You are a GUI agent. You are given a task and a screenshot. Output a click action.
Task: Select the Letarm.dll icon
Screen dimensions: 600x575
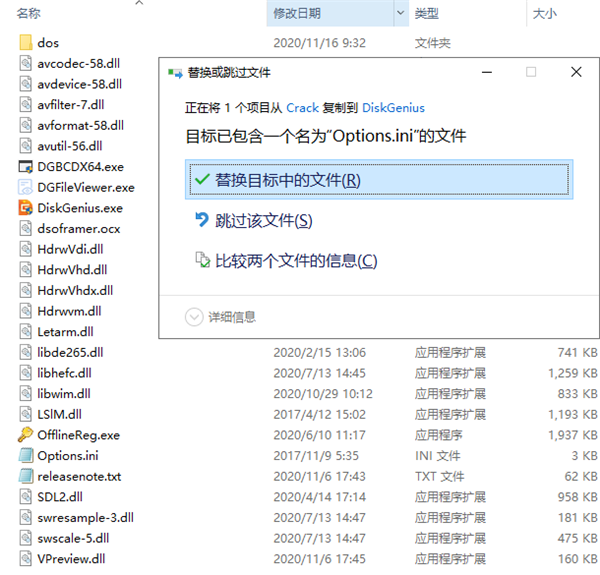26,332
